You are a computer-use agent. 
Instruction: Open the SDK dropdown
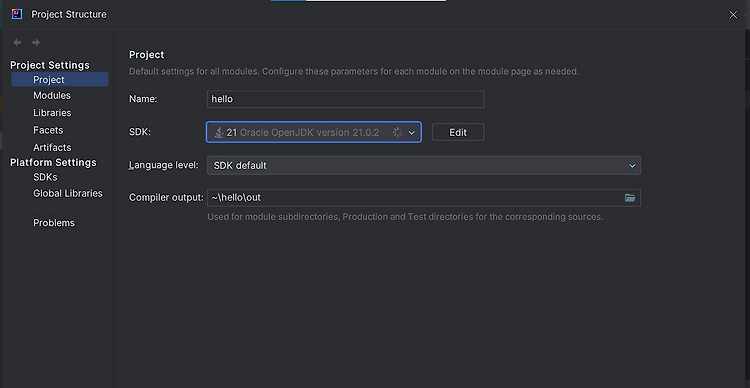click(x=314, y=132)
